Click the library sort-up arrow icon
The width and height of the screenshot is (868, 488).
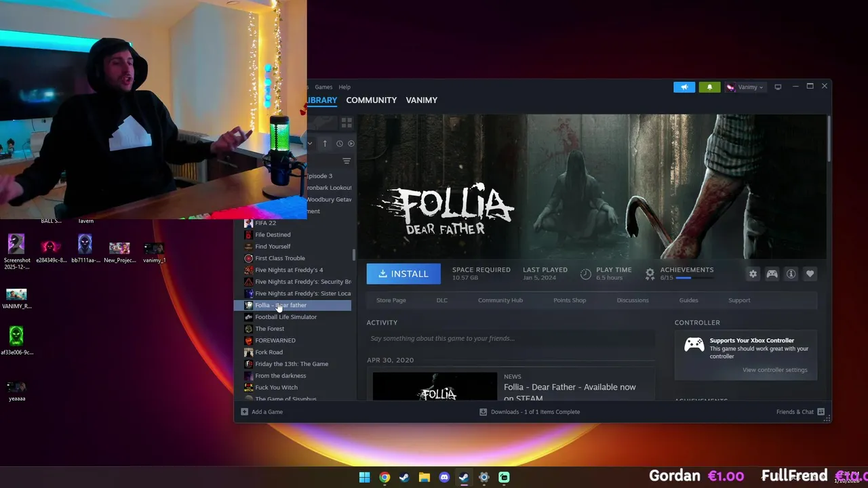(x=325, y=144)
